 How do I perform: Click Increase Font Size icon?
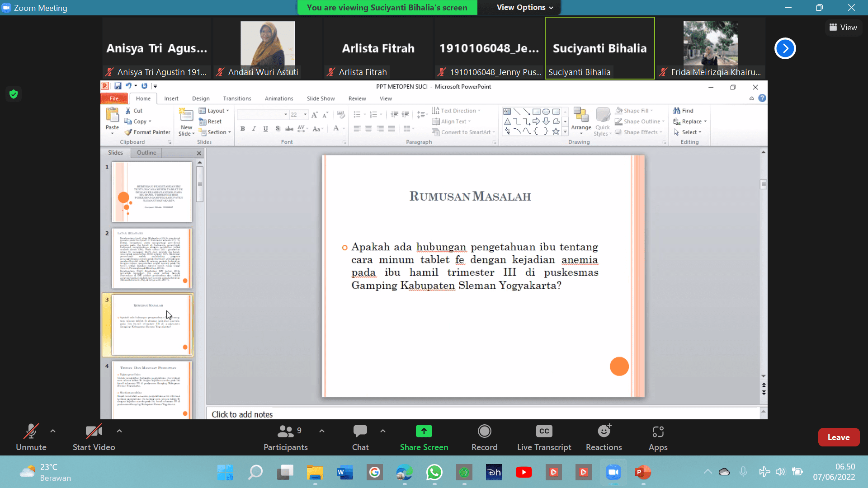[x=314, y=115]
